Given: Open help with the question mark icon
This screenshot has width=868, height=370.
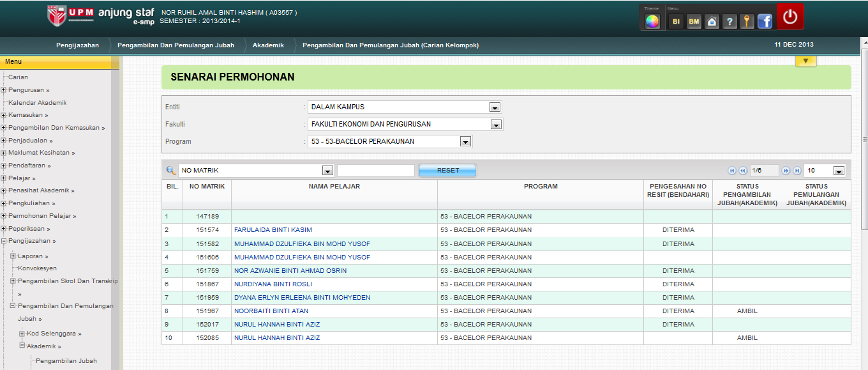Looking at the screenshot, I should [730, 22].
